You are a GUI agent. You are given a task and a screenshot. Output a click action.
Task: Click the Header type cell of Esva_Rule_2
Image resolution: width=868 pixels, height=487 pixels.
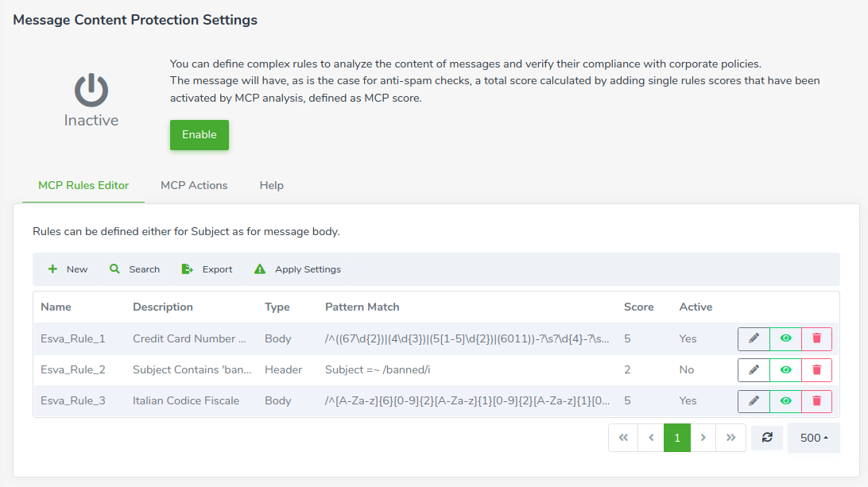[x=284, y=369]
